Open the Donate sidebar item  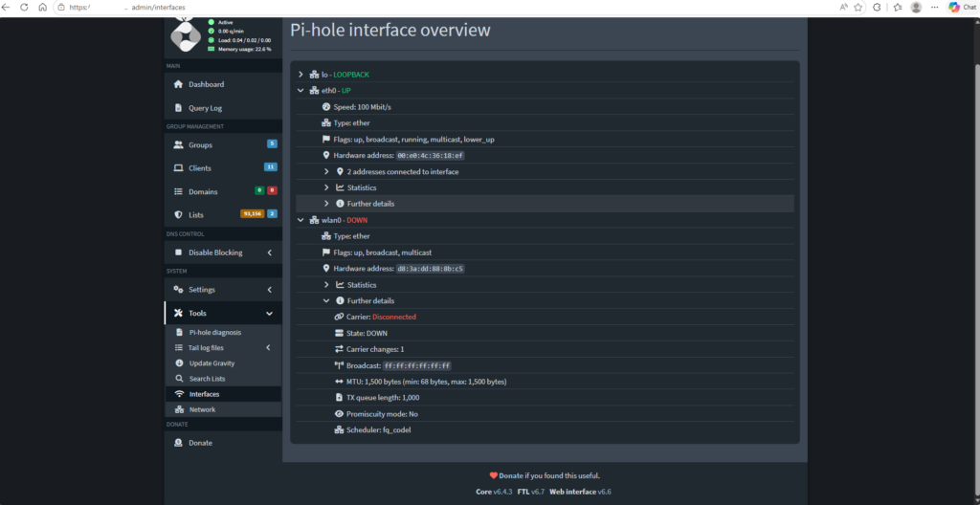(x=222, y=443)
